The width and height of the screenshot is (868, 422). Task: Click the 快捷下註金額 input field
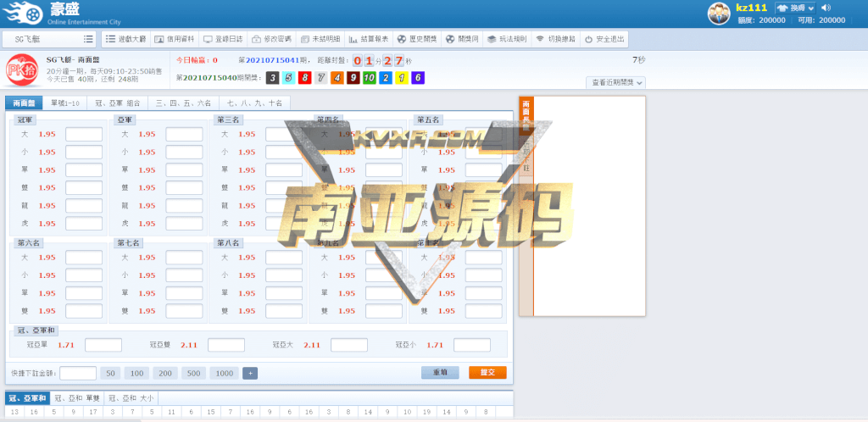coord(78,374)
